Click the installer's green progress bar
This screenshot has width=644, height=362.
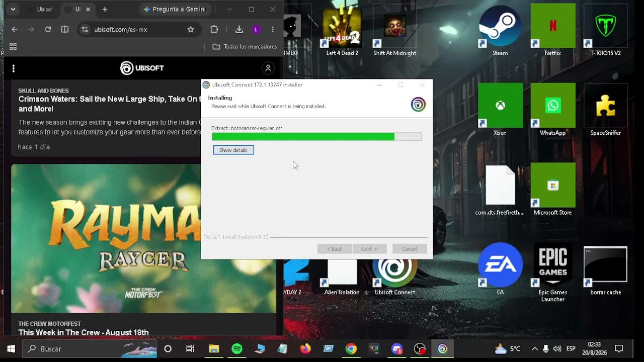(x=316, y=136)
